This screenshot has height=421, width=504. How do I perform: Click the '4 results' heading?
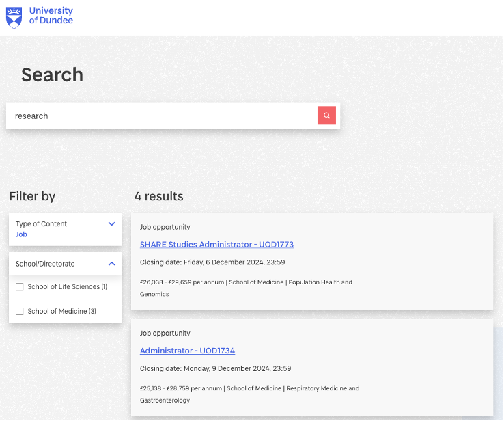tap(158, 196)
